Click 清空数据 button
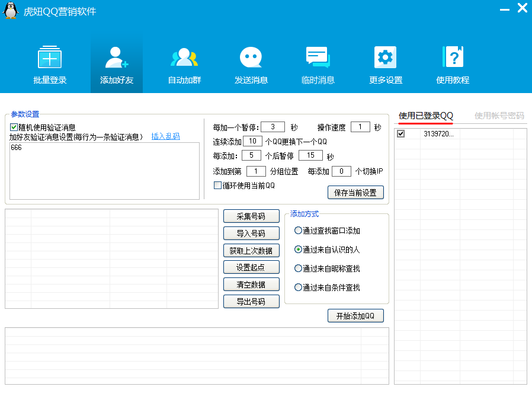This screenshot has width=532, height=393. 251,285
